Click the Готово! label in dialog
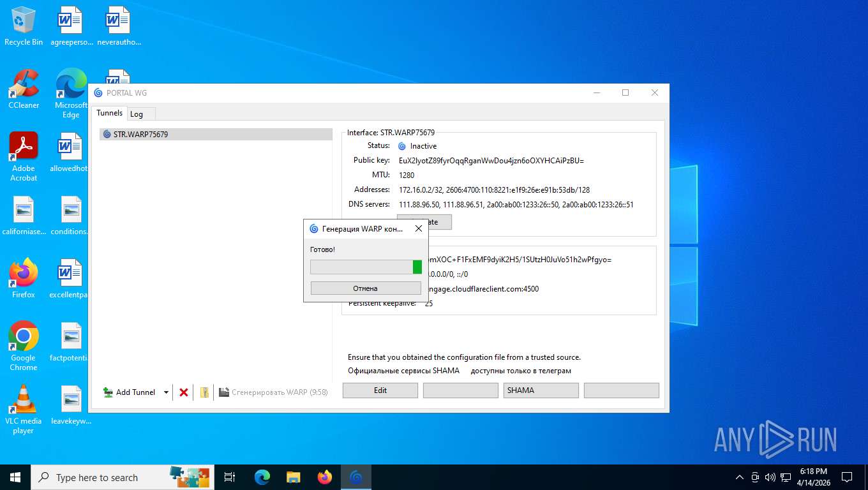 (322, 249)
